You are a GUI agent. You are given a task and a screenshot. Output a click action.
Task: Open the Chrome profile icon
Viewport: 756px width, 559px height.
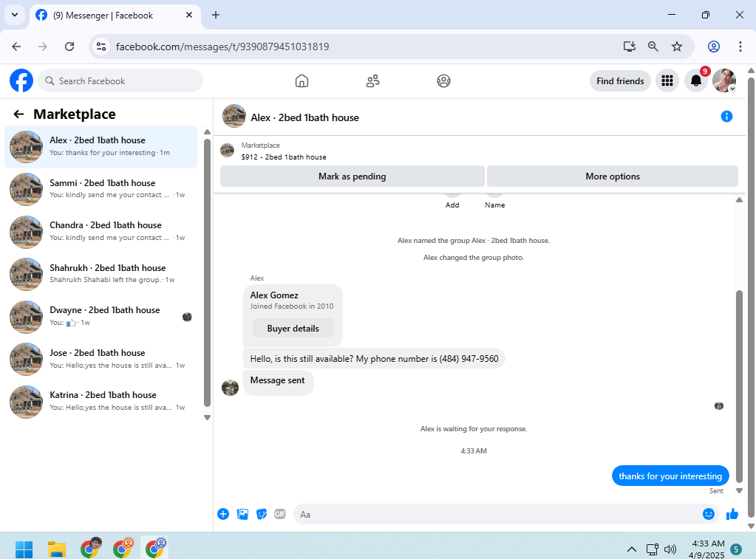[714, 47]
